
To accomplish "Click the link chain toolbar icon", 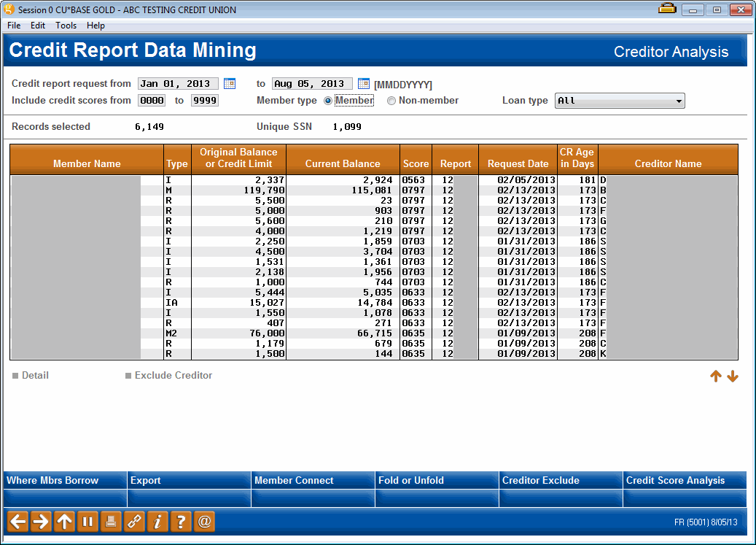I will click(134, 522).
